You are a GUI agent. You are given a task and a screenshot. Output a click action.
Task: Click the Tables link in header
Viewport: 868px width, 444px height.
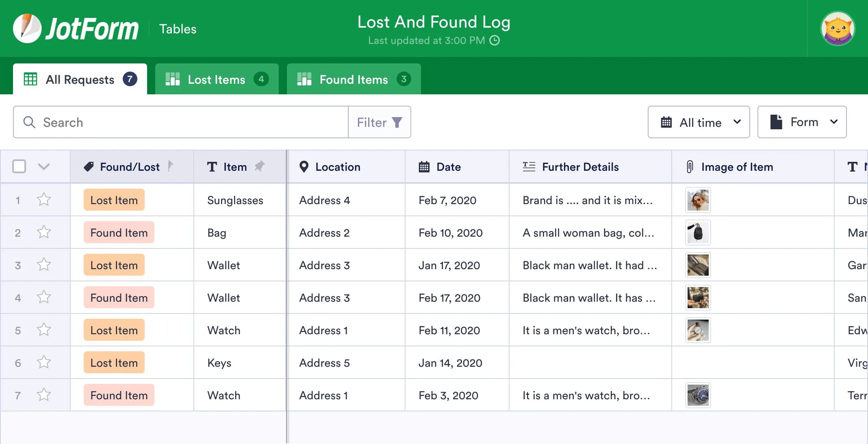[178, 29]
